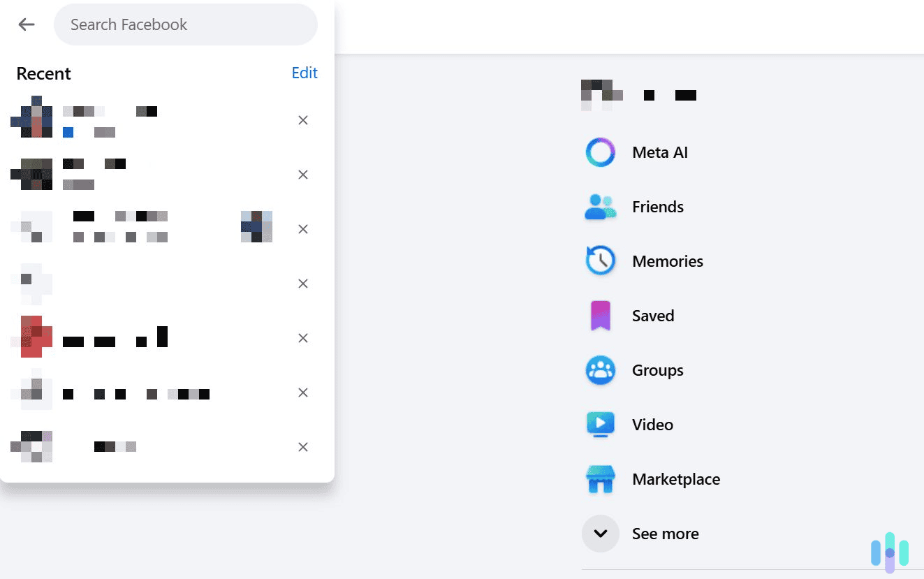Click the Edit link beside Recent
Screen dimensions: 924x579
click(304, 73)
